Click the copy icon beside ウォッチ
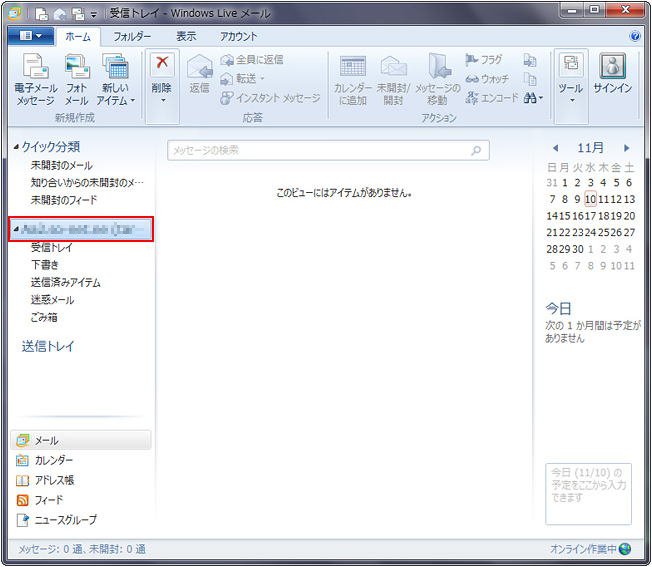This screenshot has width=652, height=567. point(530,79)
